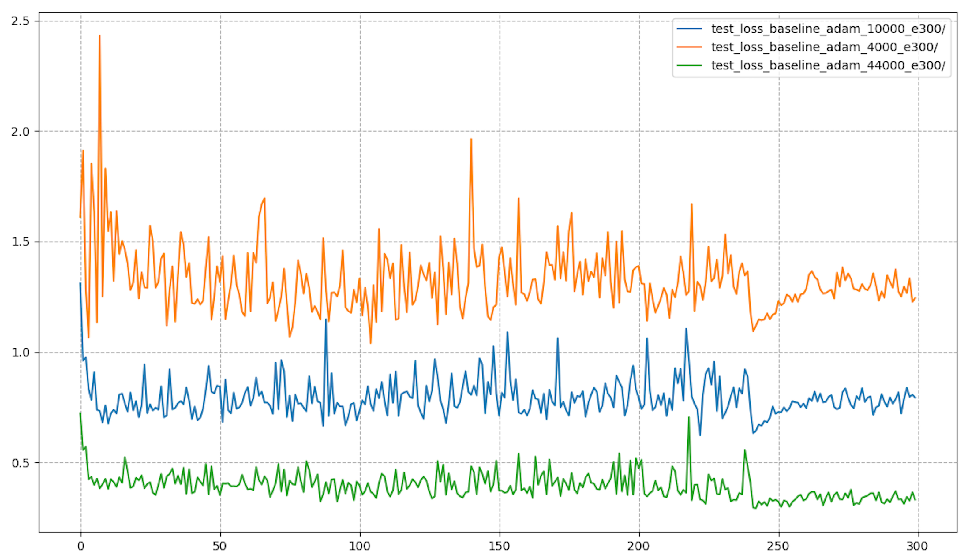Click the x-axis tick label 250
Screen dimensions: 966x560
(778, 546)
